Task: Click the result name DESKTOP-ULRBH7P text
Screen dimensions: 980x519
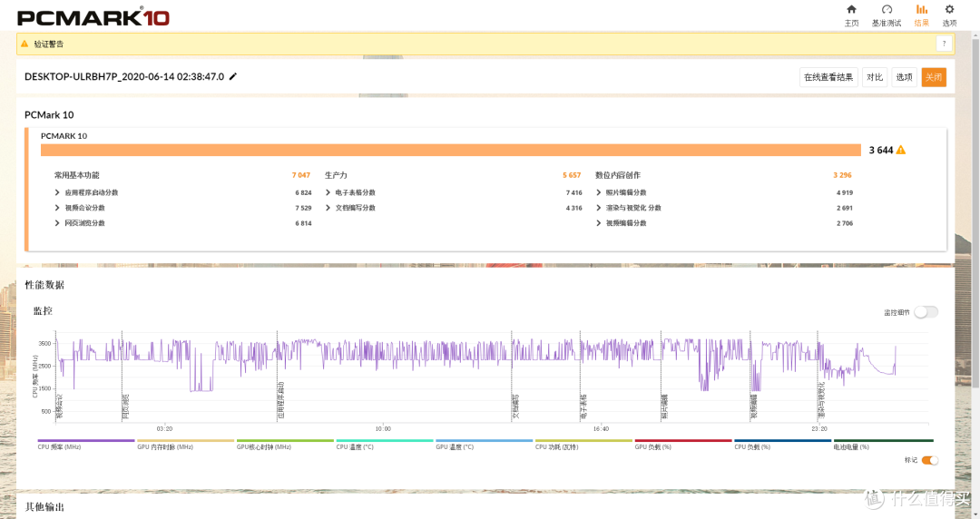Action: pyautogui.click(x=124, y=76)
